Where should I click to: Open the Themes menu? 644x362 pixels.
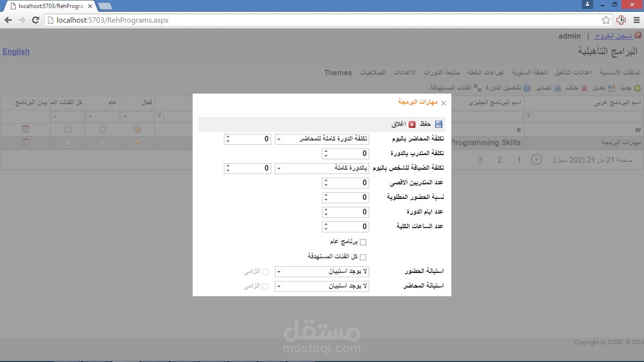(338, 73)
